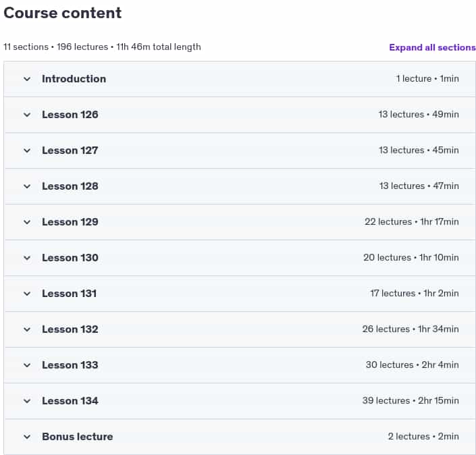
Task: Expand Lesson 129 chevron arrow
Action: point(27,222)
